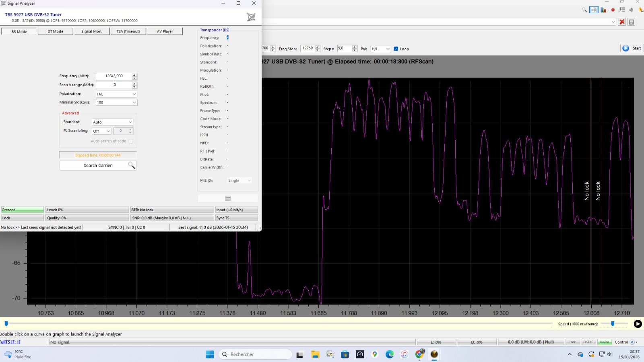Viewport: 644px width, 362px height.
Task: Click the red record icon in toolbar
Action: click(x=613, y=10)
